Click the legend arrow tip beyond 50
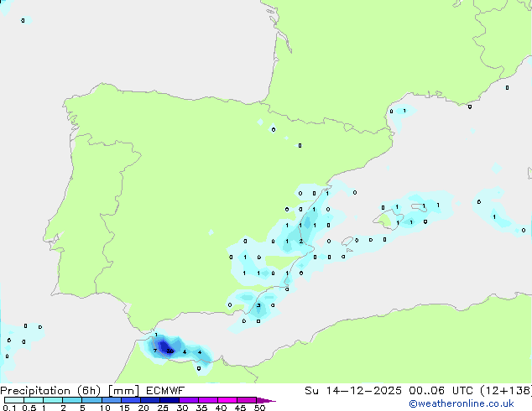Image resolution: width=532 pixels, height=411 pixels. click(x=266, y=400)
